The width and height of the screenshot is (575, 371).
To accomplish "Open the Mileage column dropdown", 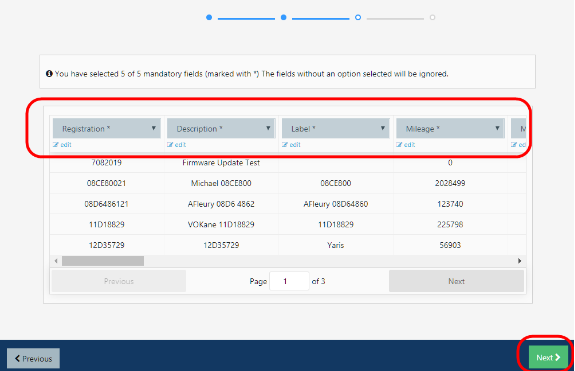I will pos(450,128).
